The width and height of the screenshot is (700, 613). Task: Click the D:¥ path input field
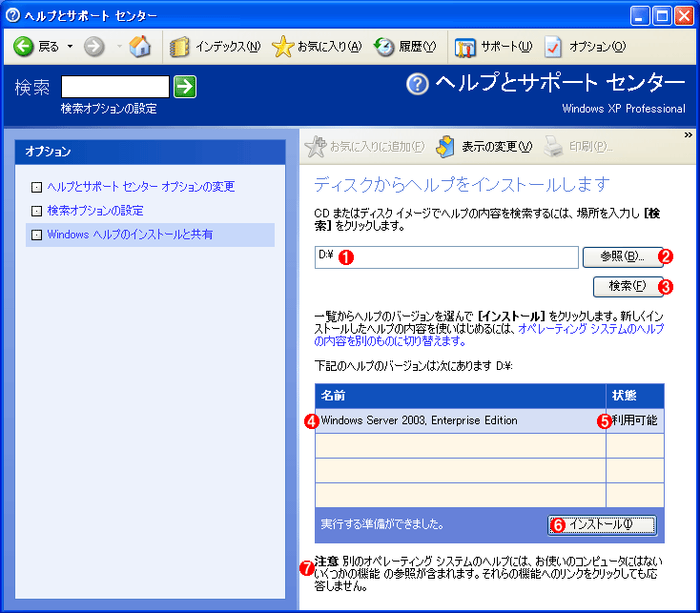point(446,257)
